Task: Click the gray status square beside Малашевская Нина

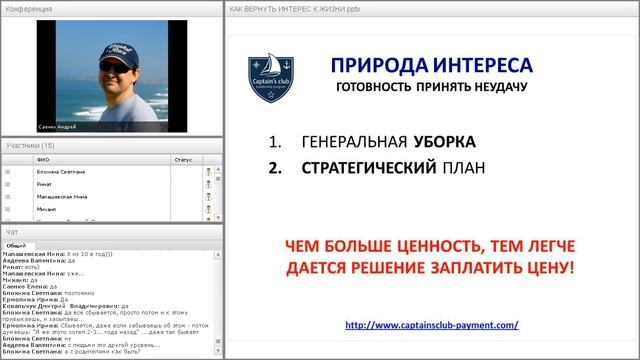Action: [x=7, y=197]
